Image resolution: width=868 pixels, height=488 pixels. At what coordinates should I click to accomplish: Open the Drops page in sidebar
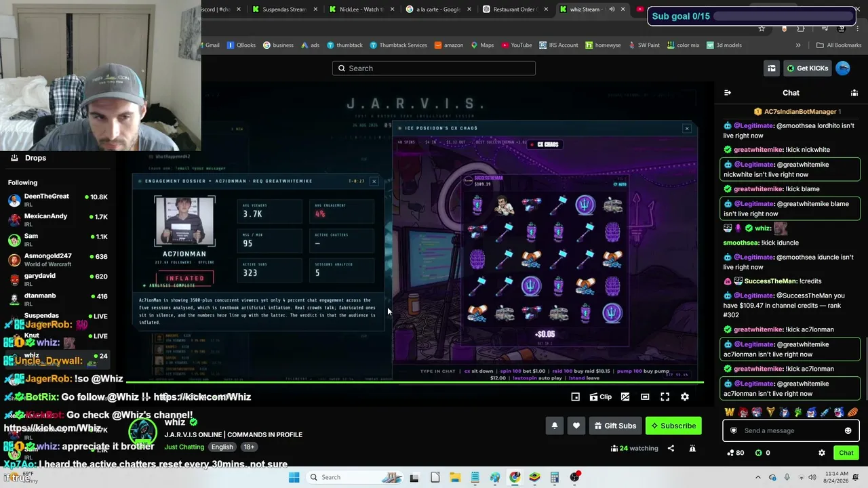27,158
